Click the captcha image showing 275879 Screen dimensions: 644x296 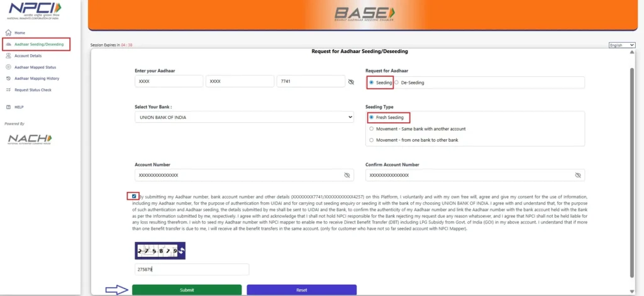coord(157,251)
